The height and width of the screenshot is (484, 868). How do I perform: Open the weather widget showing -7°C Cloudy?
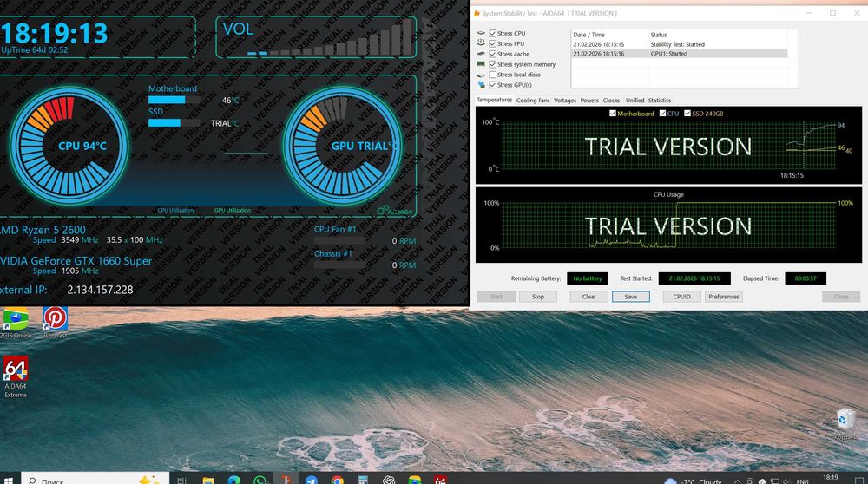pos(693,481)
